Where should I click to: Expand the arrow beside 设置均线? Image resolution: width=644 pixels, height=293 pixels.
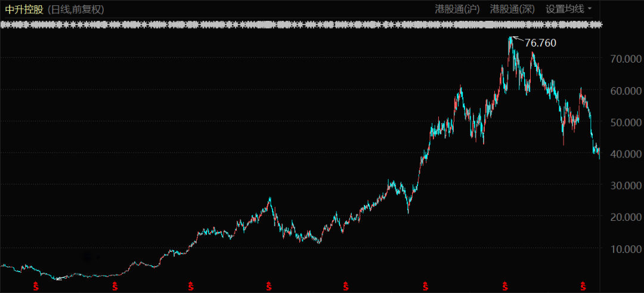(590, 9)
